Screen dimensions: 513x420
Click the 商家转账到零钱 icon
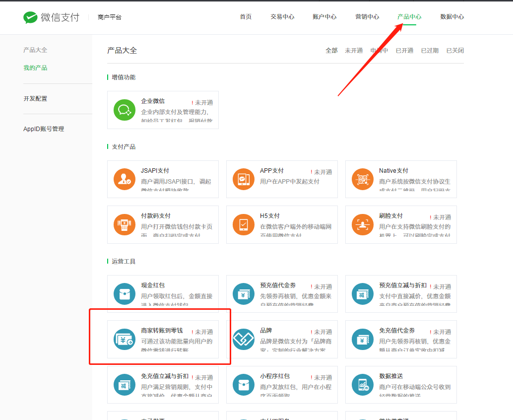pos(124,340)
